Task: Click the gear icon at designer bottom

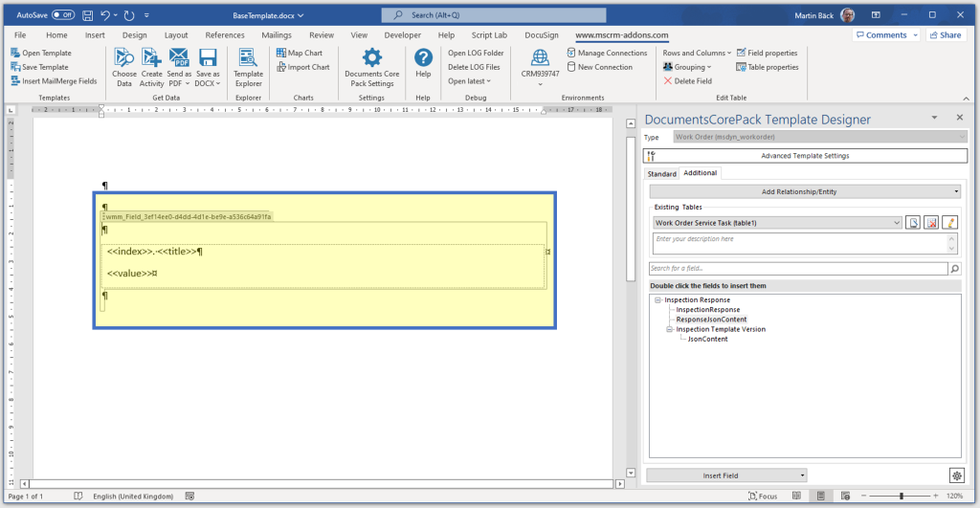Action: point(957,475)
